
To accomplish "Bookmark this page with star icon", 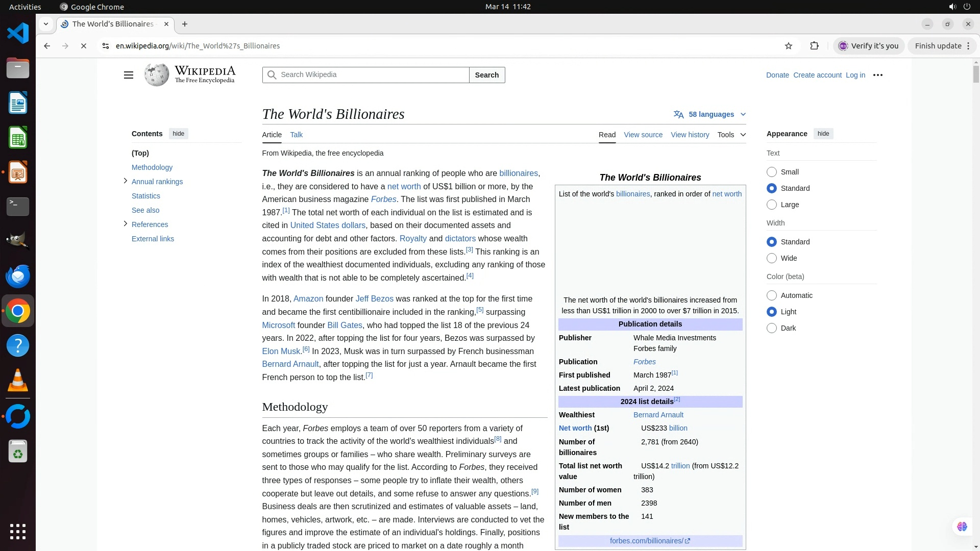I will point(788,46).
